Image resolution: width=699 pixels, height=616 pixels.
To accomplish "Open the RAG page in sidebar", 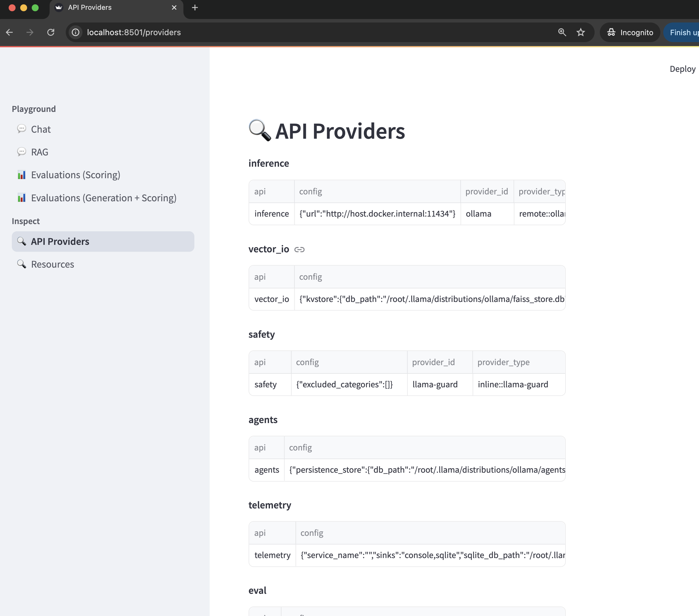I will pyautogui.click(x=103, y=152).
